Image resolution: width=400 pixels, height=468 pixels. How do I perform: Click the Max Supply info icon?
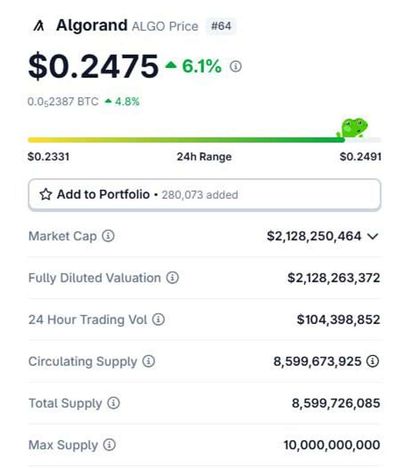109,445
